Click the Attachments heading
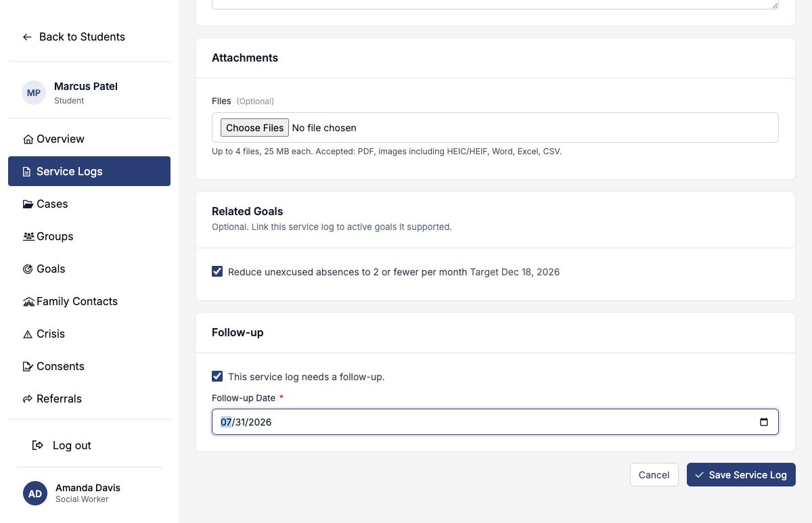This screenshot has width=812, height=523. coord(245,58)
